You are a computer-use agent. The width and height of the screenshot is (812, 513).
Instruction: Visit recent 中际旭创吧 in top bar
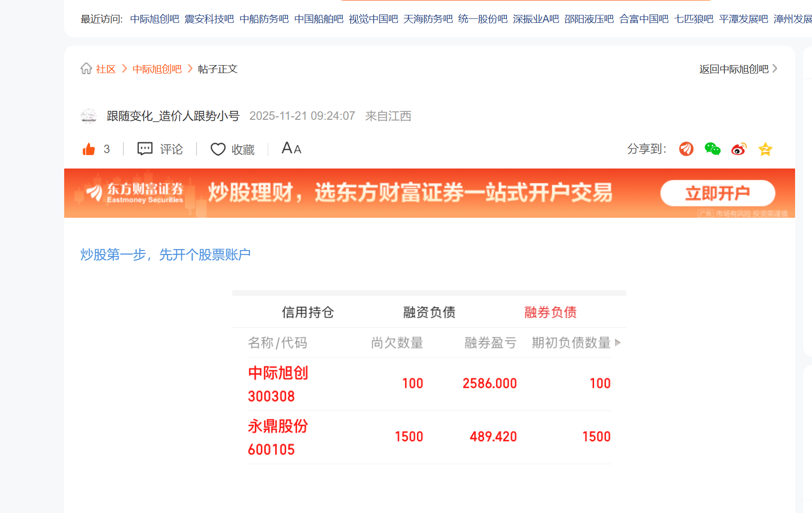pyautogui.click(x=155, y=19)
